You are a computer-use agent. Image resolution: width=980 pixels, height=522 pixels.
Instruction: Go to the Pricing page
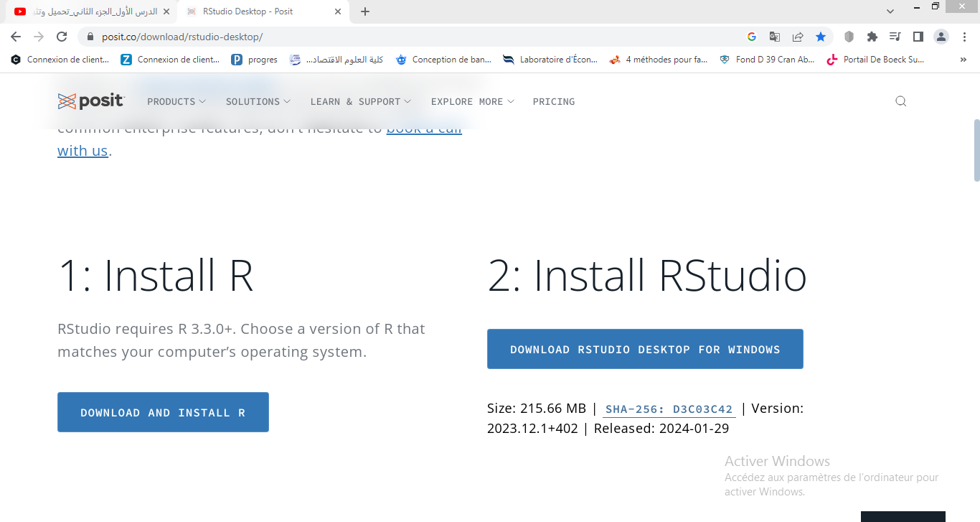[553, 101]
